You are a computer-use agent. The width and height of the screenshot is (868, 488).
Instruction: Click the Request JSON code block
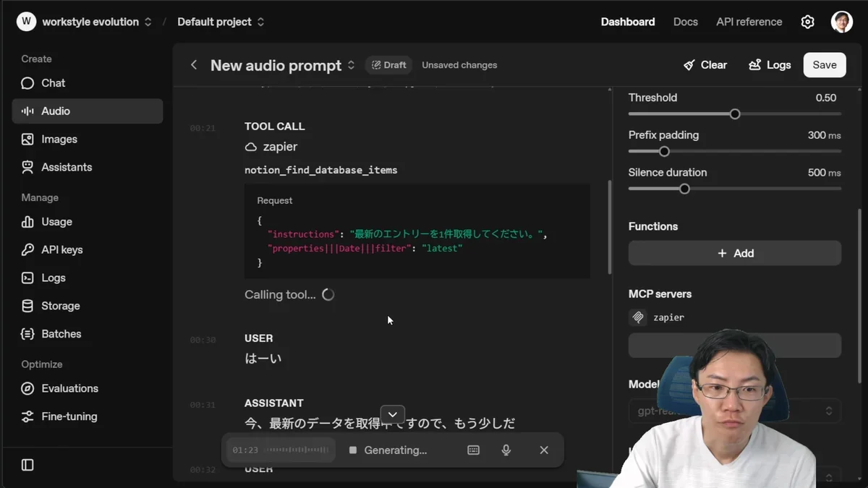pos(417,231)
